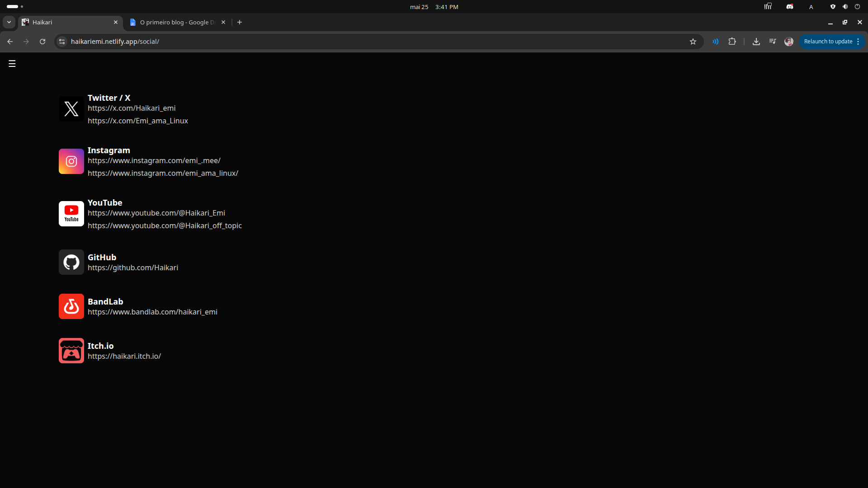The height and width of the screenshot is (488, 868).
Task: Open the youtube.com/@Haikari_Emi link
Action: point(156,213)
